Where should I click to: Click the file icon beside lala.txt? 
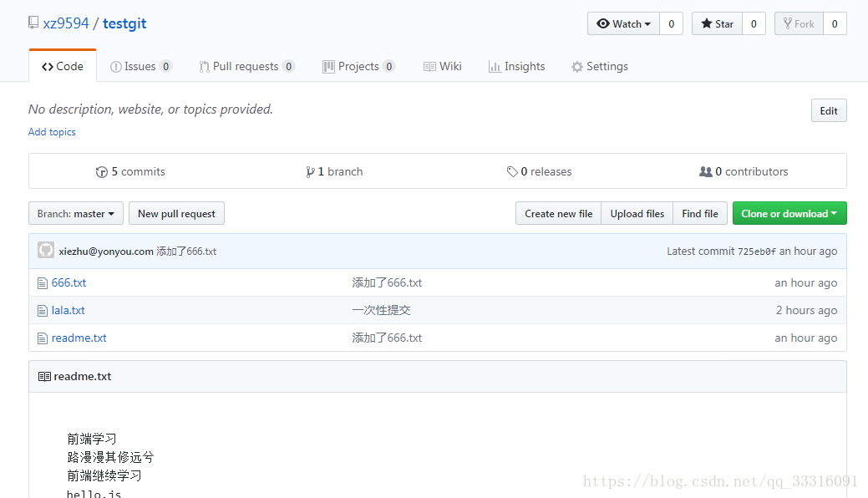point(43,311)
